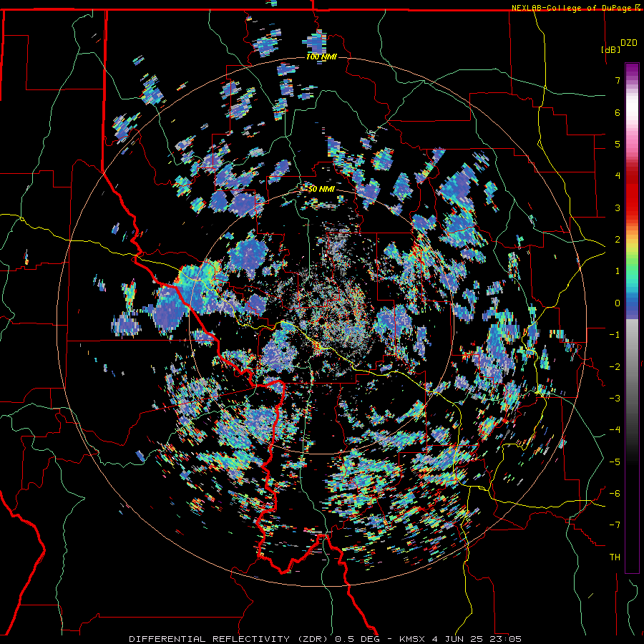644x644 pixels.
Task: Click the 4 dB label on legend
Action: pyautogui.click(x=618, y=175)
